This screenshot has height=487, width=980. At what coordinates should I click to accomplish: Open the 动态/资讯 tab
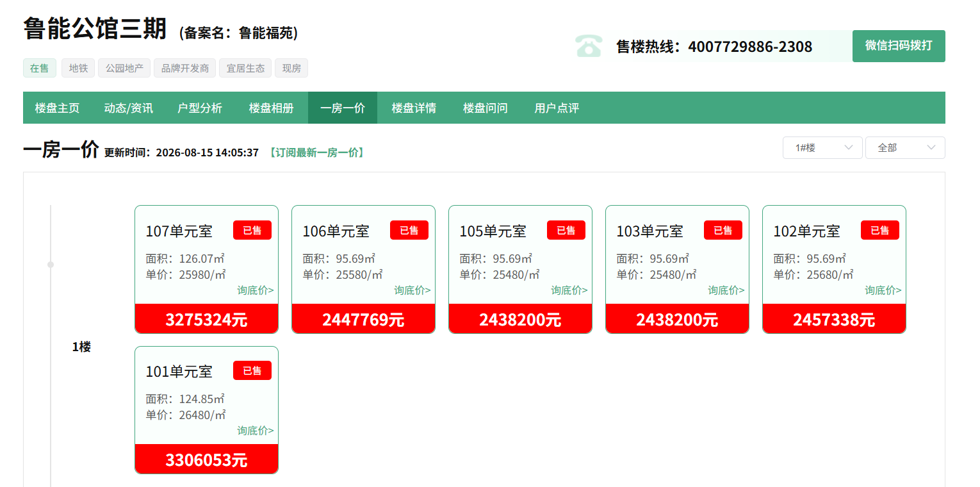pyautogui.click(x=129, y=108)
